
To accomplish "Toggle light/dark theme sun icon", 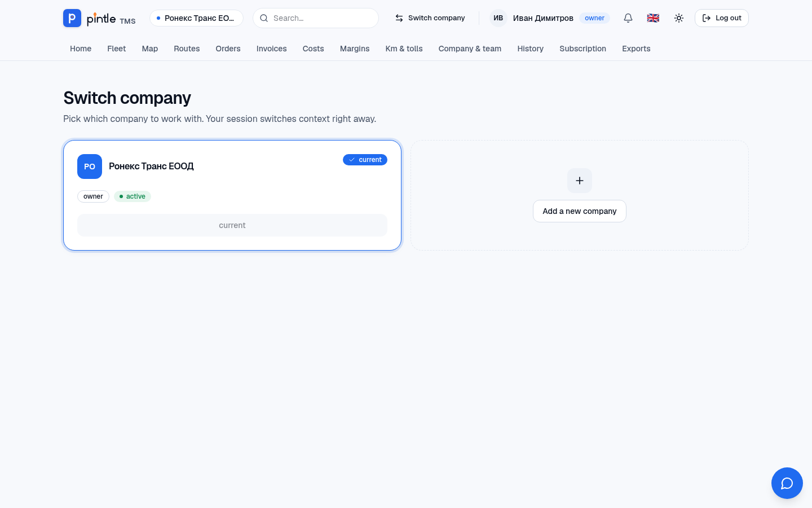I will (x=679, y=18).
